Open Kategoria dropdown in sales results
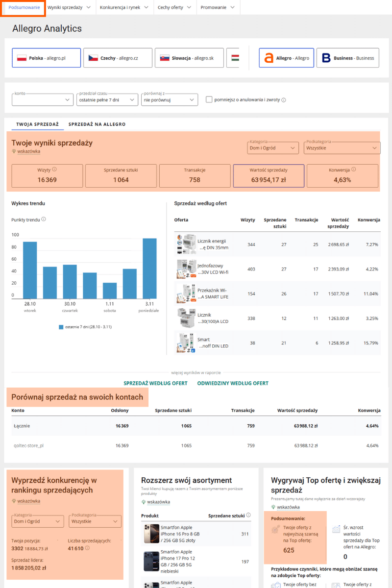 pos(273,147)
